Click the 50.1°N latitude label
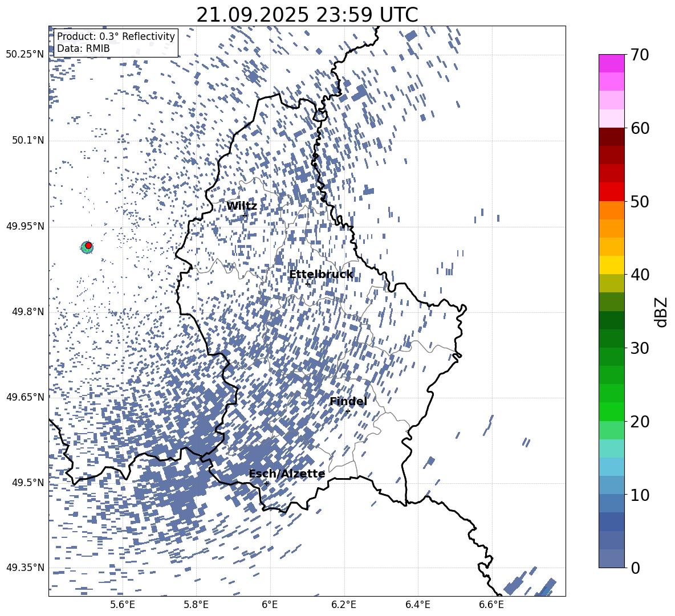 [x=28, y=141]
